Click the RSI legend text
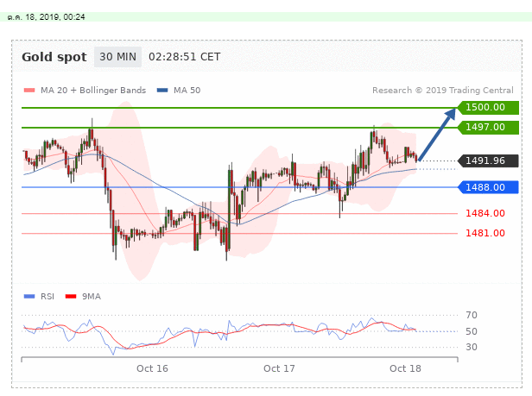Image resolution: width=532 pixels, height=396 pixels. pos(47,296)
